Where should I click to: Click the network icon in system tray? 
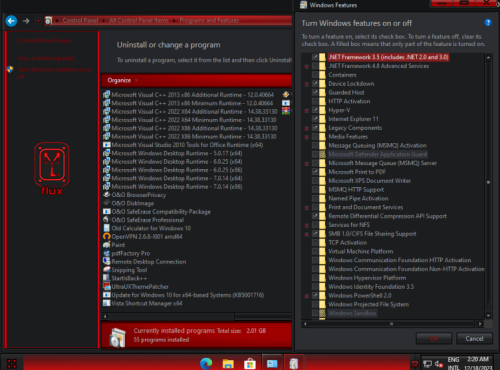[x=427, y=364]
